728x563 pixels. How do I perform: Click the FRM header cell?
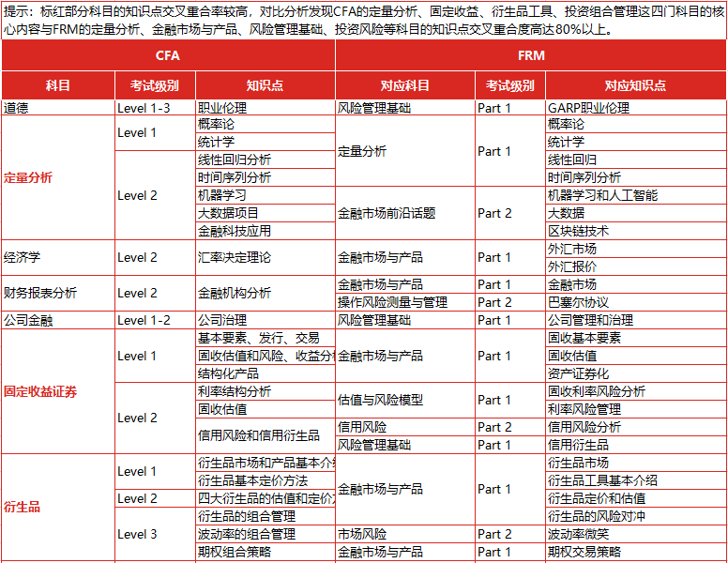point(531,55)
